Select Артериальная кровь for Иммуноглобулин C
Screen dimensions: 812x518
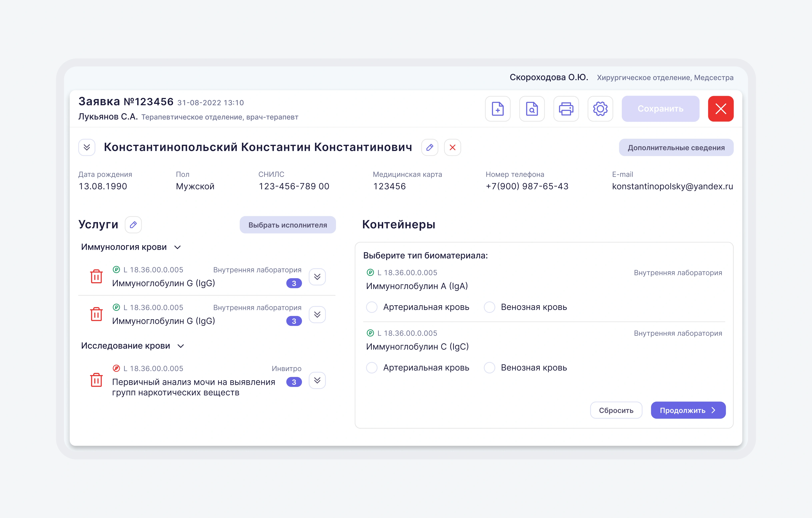(x=372, y=367)
